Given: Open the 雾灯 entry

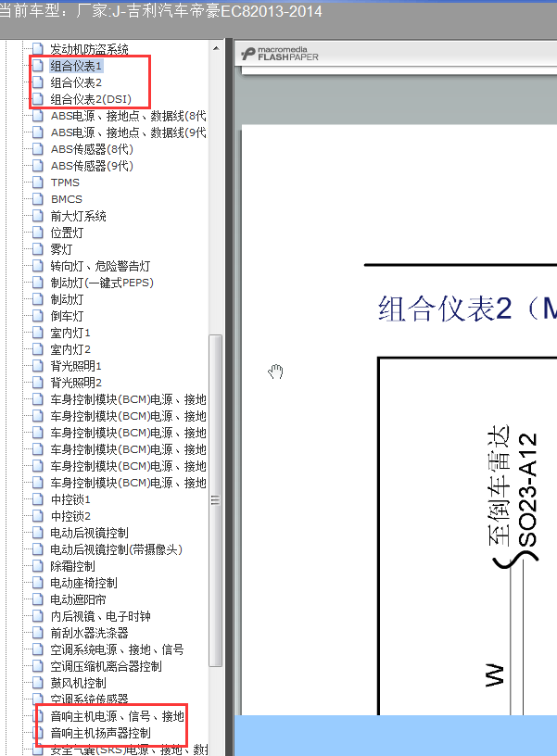Looking at the screenshot, I should pos(61,249).
